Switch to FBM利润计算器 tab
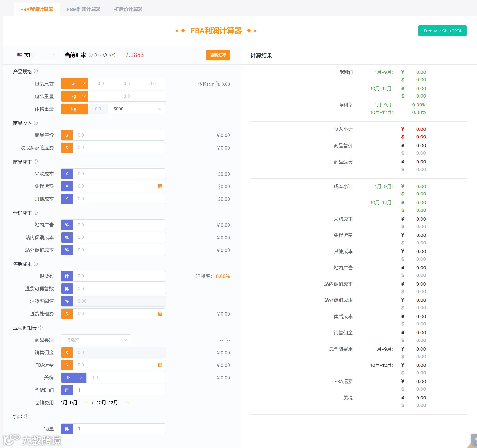Viewport: 477px width, 448px height. pos(83,9)
